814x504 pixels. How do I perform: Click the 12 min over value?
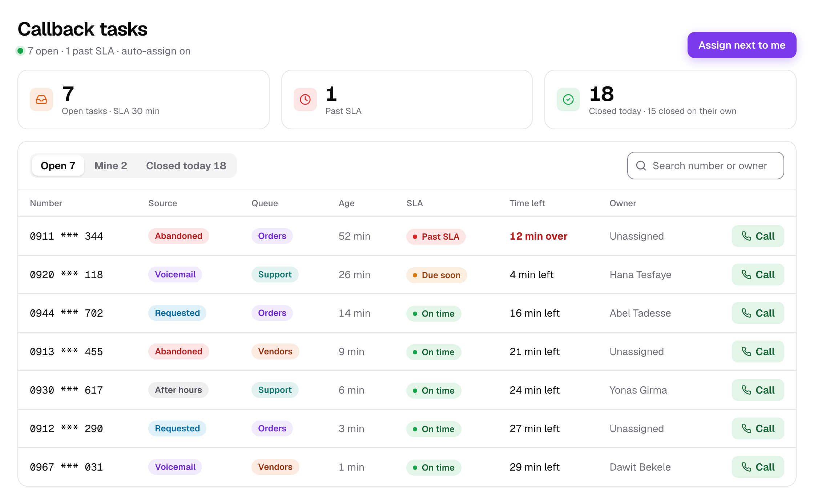(538, 236)
